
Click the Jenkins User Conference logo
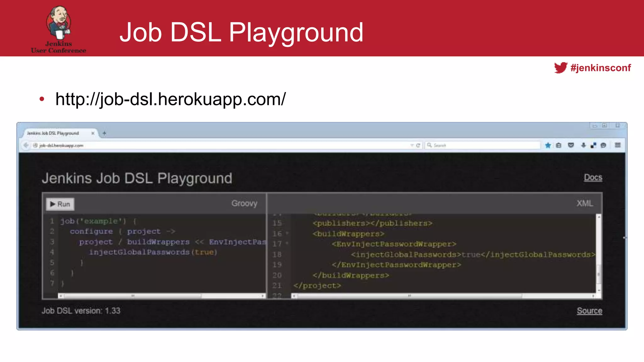pyautogui.click(x=58, y=30)
